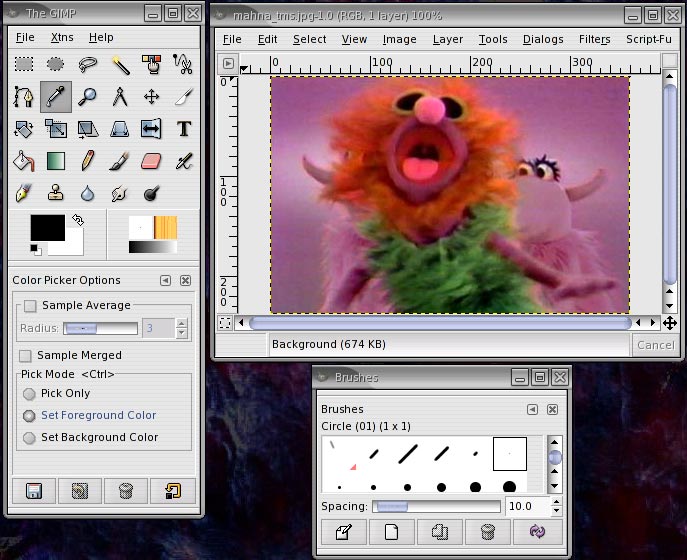This screenshot has width=687, height=560.
Task: Select the Measure compass tool
Action: click(x=120, y=96)
